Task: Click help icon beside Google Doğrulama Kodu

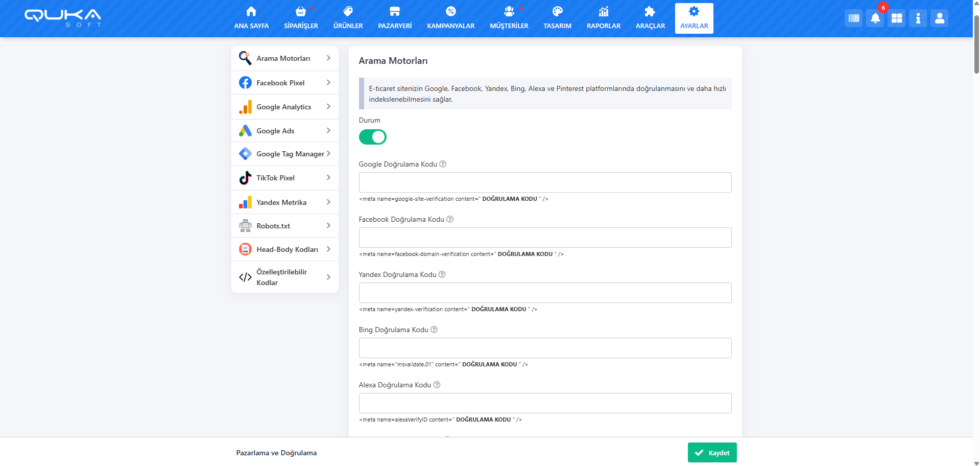Action: coord(443,164)
